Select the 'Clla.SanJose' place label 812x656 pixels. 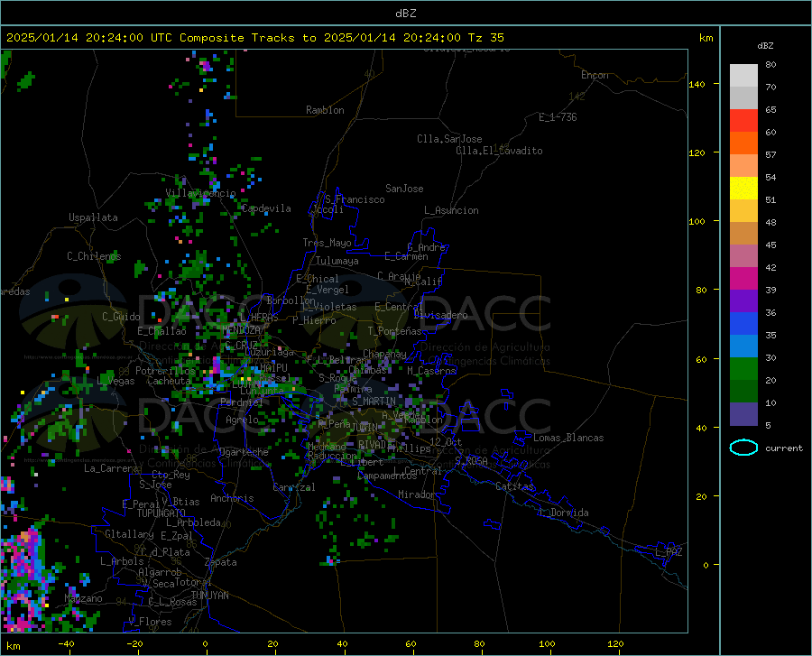(x=449, y=139)
